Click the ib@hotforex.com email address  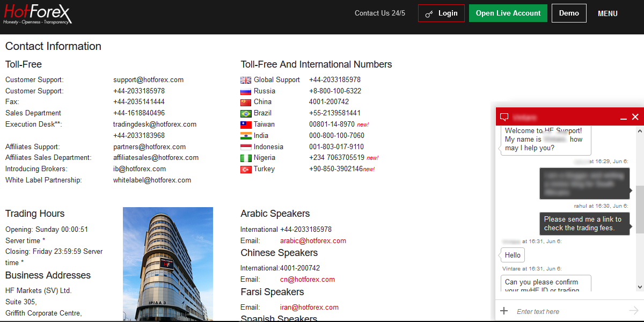(140, 169)
